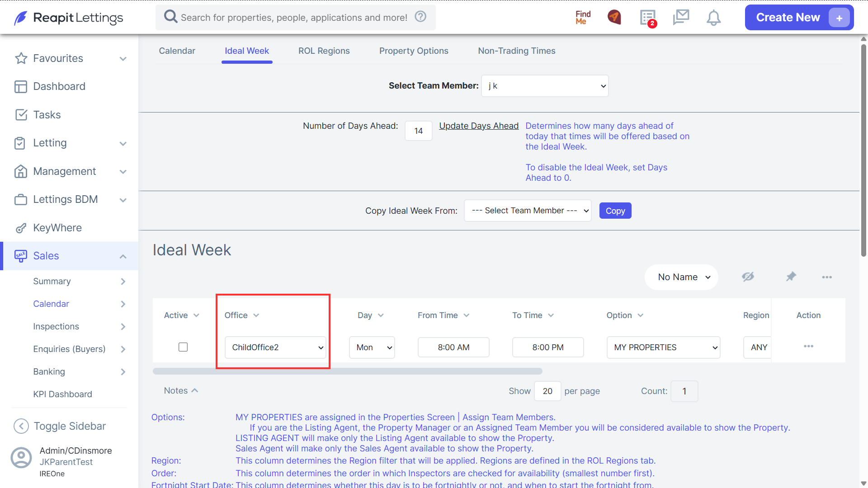Image resolution: width=868 pixels, height=488 pixels.
Task: Open the task list icon with badge
Action: pos(648,18)
